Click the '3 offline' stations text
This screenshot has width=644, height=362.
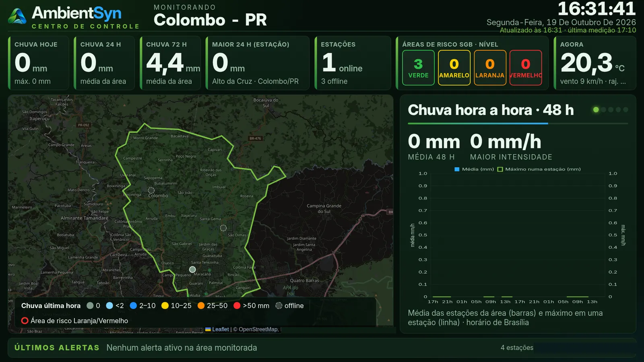(x=334, y=81)
